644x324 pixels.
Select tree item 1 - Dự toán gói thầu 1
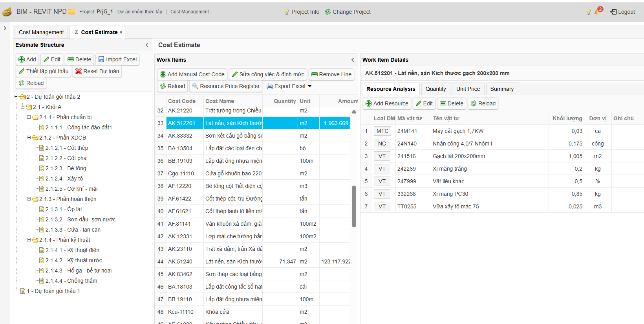[x=53, y=291]
